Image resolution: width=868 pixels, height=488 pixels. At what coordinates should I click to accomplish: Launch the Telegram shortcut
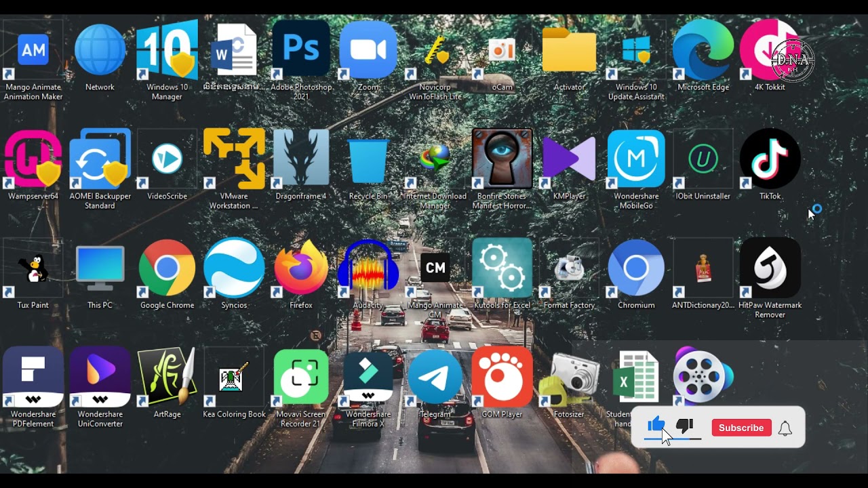click(x=435, y=378)
